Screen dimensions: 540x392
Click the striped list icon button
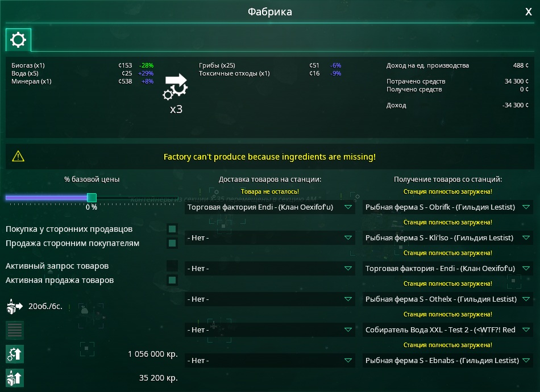pyautogui.click(x=15, y=330)
